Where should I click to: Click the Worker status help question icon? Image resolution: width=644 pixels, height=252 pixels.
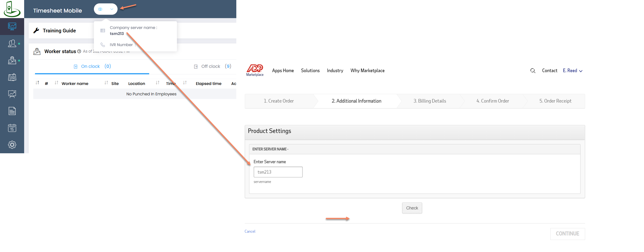[x=79, y=51]
